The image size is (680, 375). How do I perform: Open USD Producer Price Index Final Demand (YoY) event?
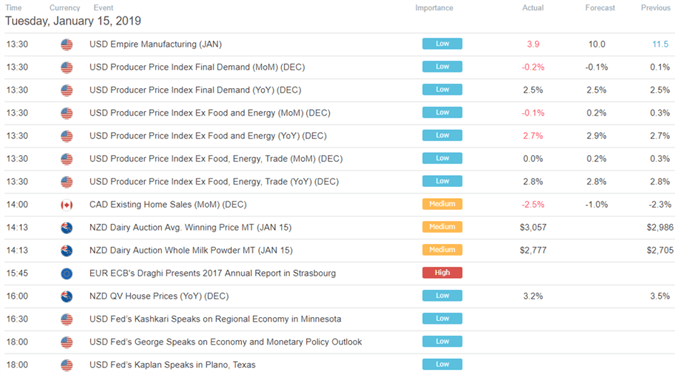(x=195, y=90)
